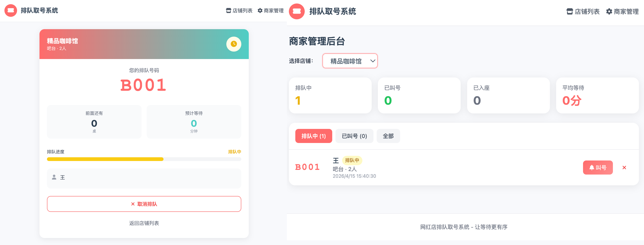Click the red X to cancel ticket B001
This screenshot has height=245, width=644.
click(625, 168)
